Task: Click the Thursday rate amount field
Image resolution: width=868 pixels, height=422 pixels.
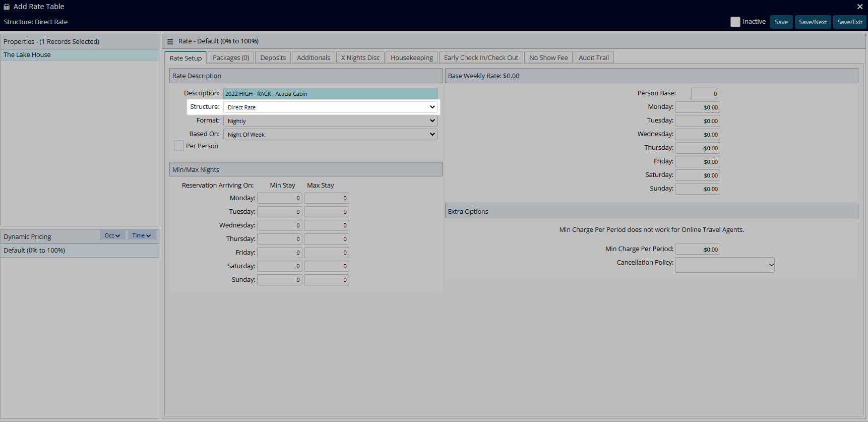Action: coord(698,148)
